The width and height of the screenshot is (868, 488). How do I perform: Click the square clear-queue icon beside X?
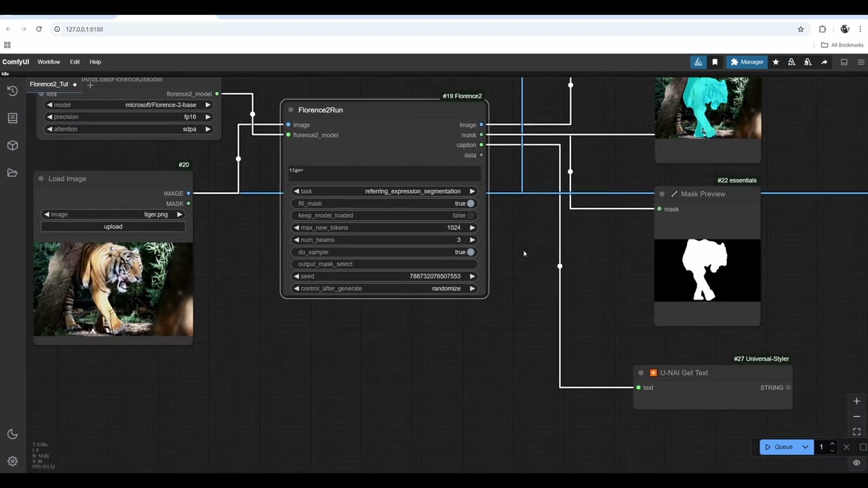(863, 447)
